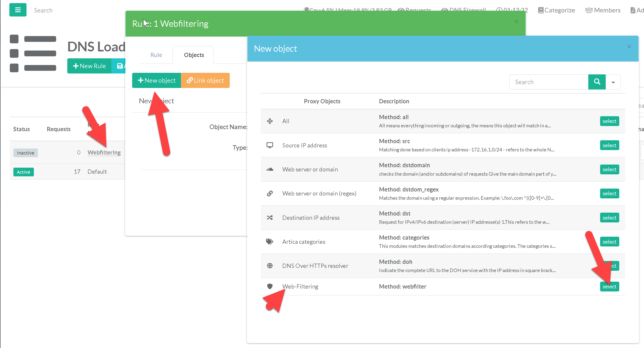644x348 pixels.
Task: Click the DNS Over HTTPs globe icon
Action: tap(270, 266)
